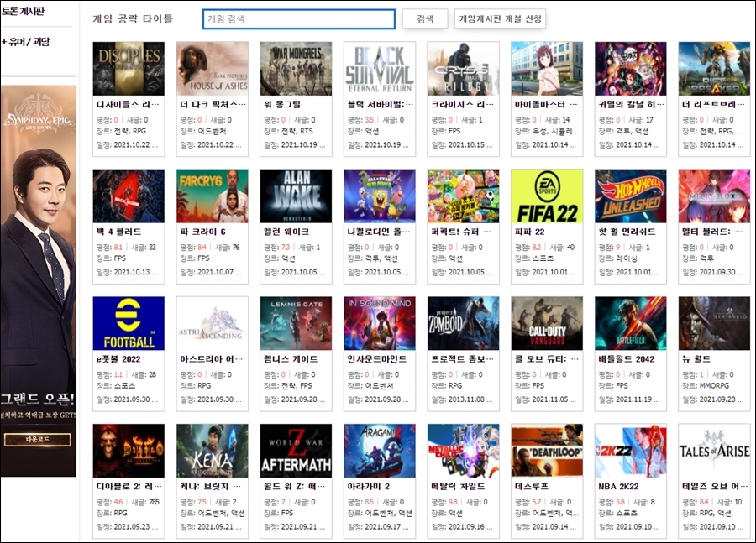The width and height of the screenshot is (756, 543).
Task: Click the 인사운드마인드 title link
Action: coord(377,359)
